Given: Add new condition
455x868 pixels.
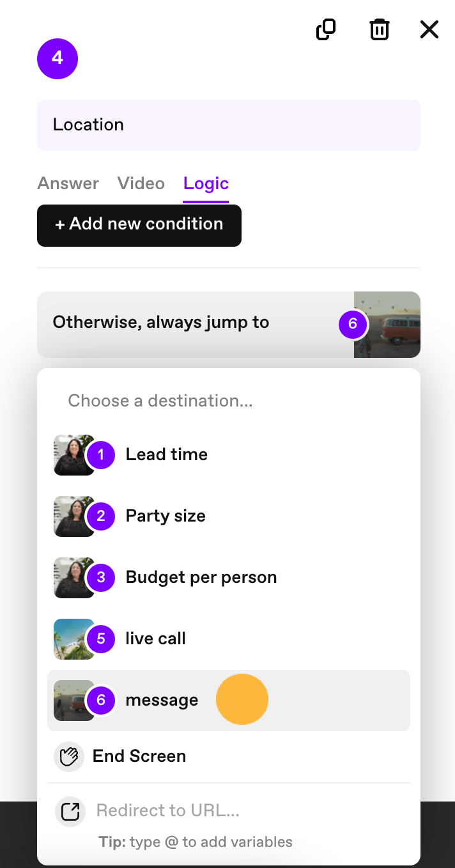Looking at the screenshot, I should click(139, 225).
